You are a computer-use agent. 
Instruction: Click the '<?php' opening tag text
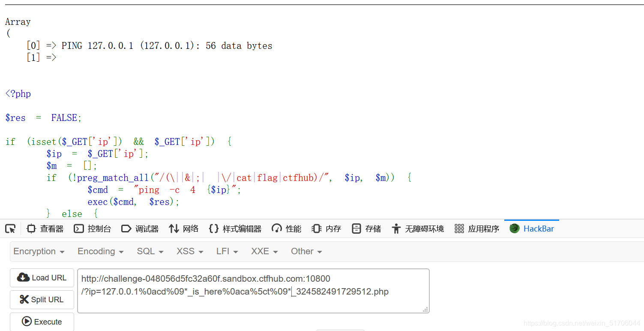18,94
